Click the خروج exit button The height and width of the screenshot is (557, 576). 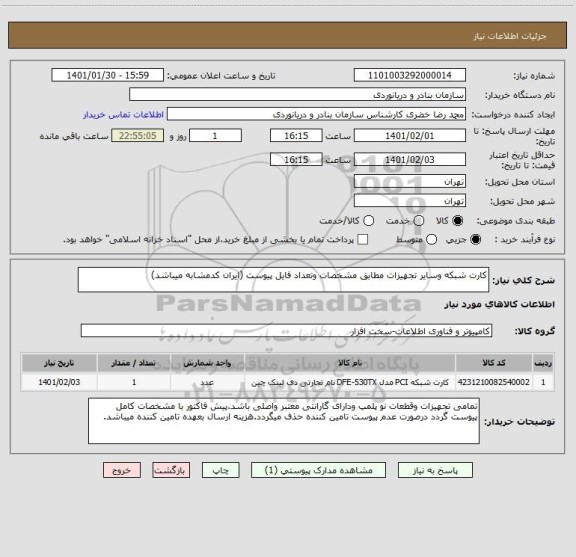[122, 470]
